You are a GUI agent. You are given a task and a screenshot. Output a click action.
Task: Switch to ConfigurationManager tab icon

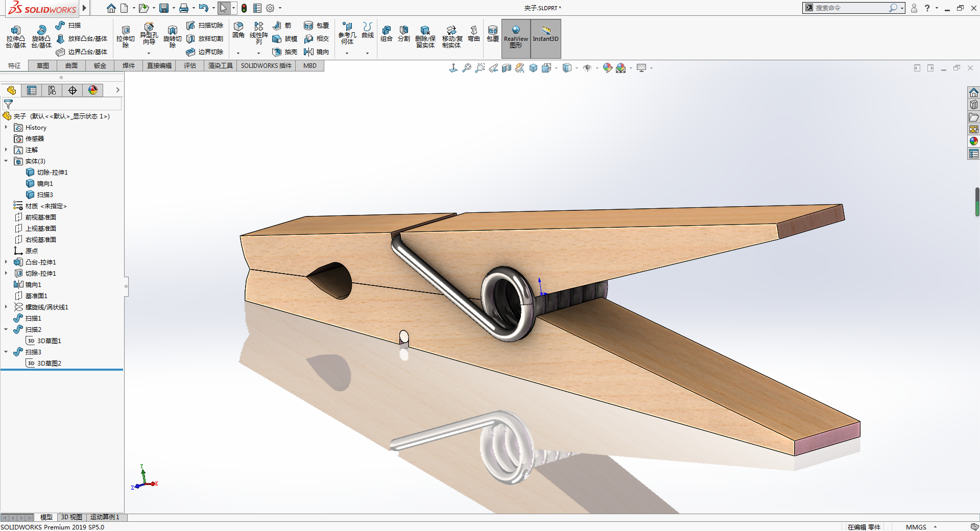pos(52,90)
